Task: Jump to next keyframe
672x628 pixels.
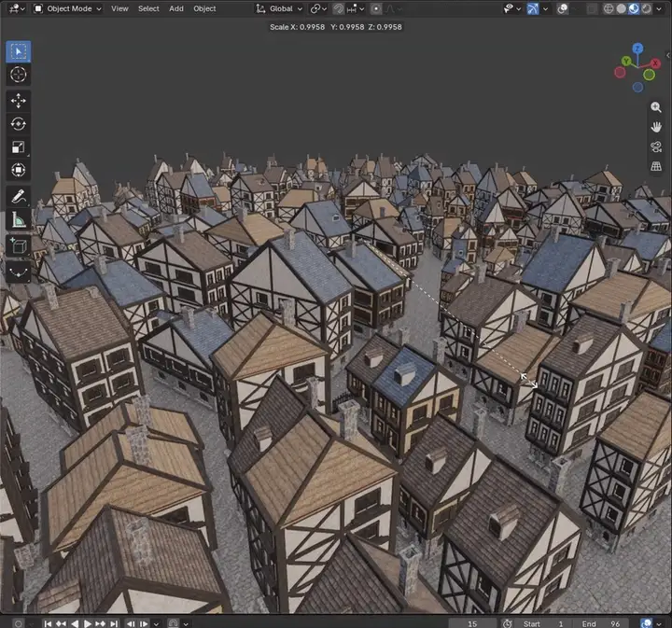Action: tap(100, 623)
